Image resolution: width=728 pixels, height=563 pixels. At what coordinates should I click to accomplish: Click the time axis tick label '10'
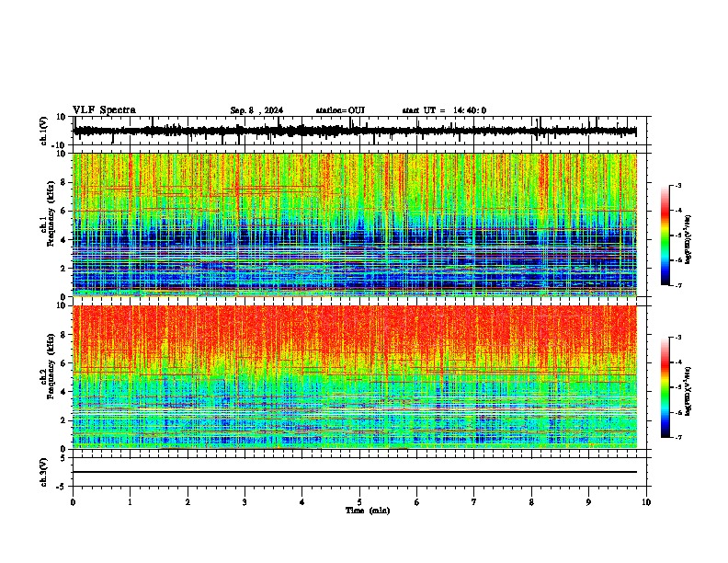tap(646, 502)
